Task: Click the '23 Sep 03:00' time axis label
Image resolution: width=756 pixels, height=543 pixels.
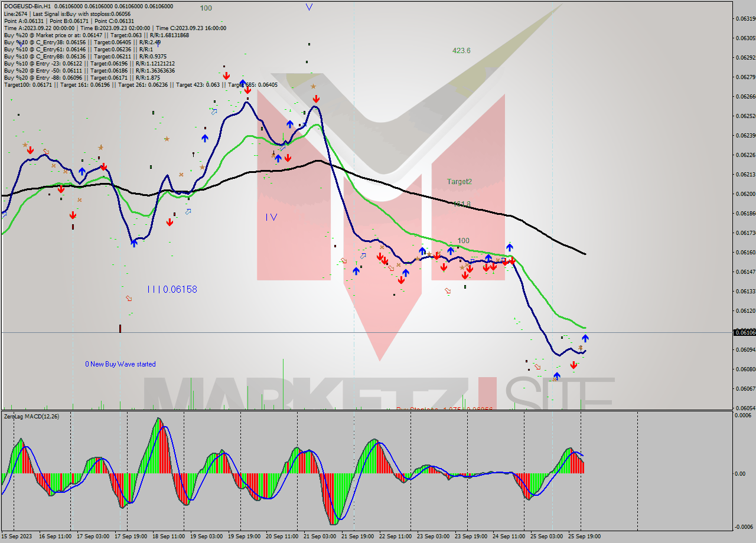Action: tap(433, 536)
